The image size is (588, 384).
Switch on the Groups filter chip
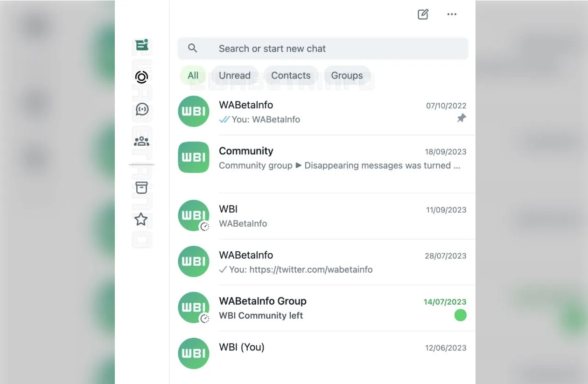(347, 75)
